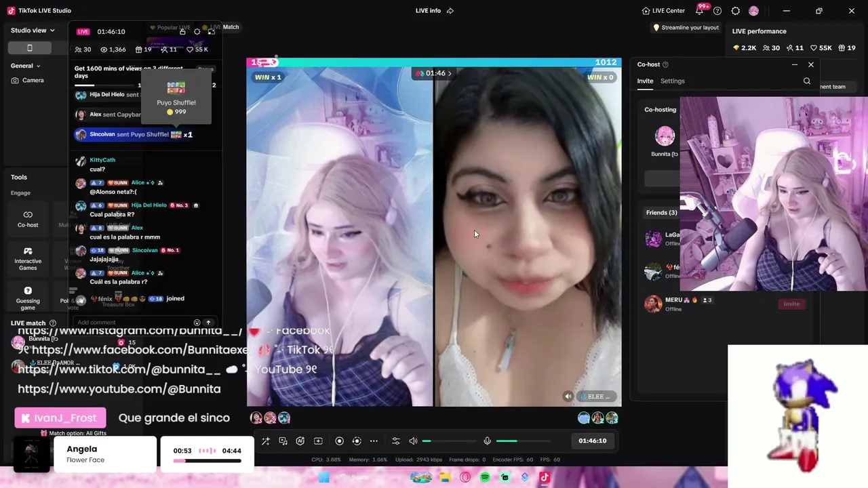
Task: Click the gifts count 19 stat
Action: (x=143, y=49)
